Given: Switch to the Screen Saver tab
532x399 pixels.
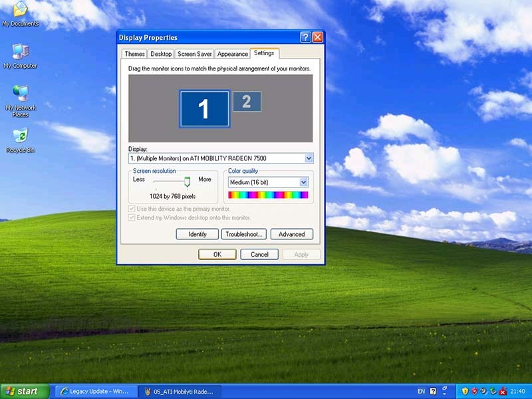Looking at the screenshot, I should tap(195, 54).
